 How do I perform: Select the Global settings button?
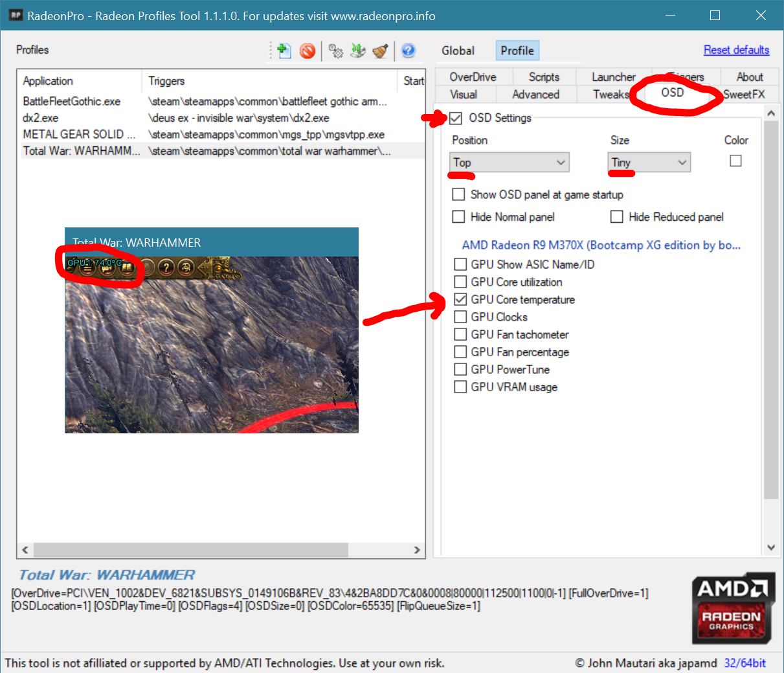point(458,51)
